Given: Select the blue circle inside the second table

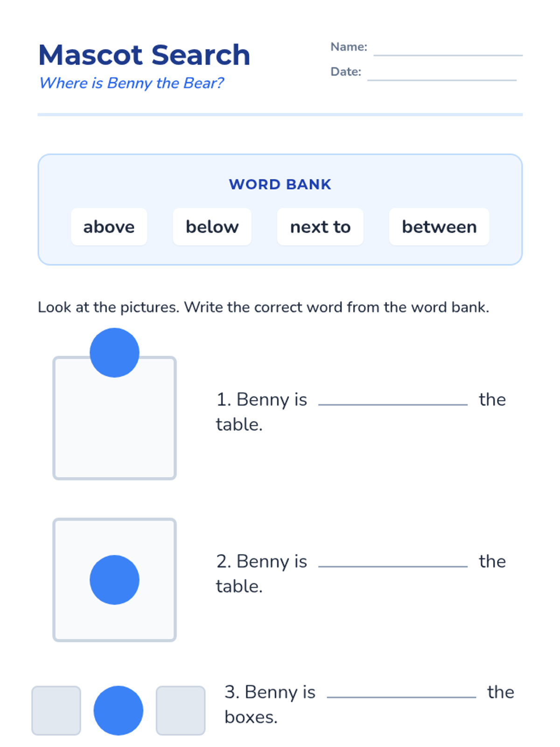Looking at the screenshot, I should [114, 580].
